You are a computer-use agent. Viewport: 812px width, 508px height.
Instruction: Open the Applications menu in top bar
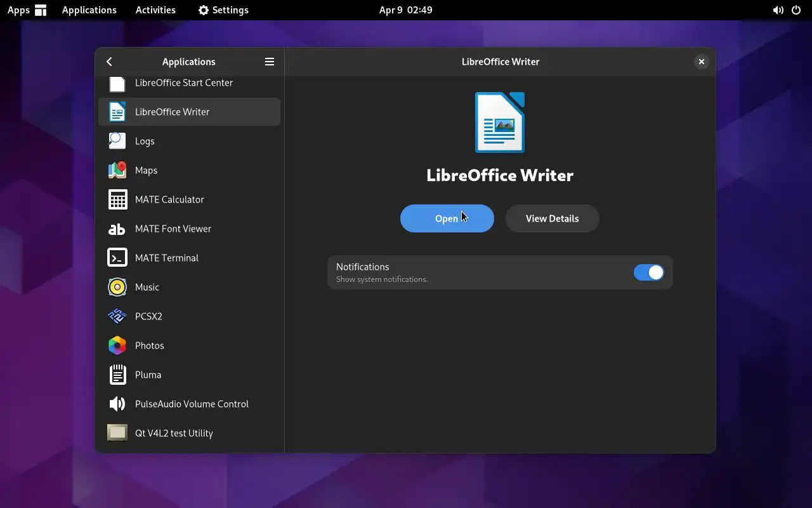point(89,10)
